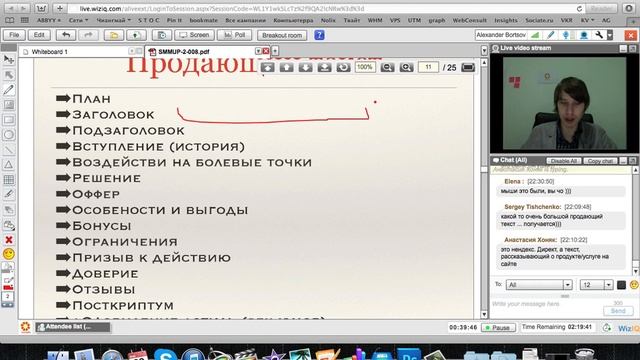Choose the circle shape tool
The width and height of the screenshot is (640, 360).
9,135
